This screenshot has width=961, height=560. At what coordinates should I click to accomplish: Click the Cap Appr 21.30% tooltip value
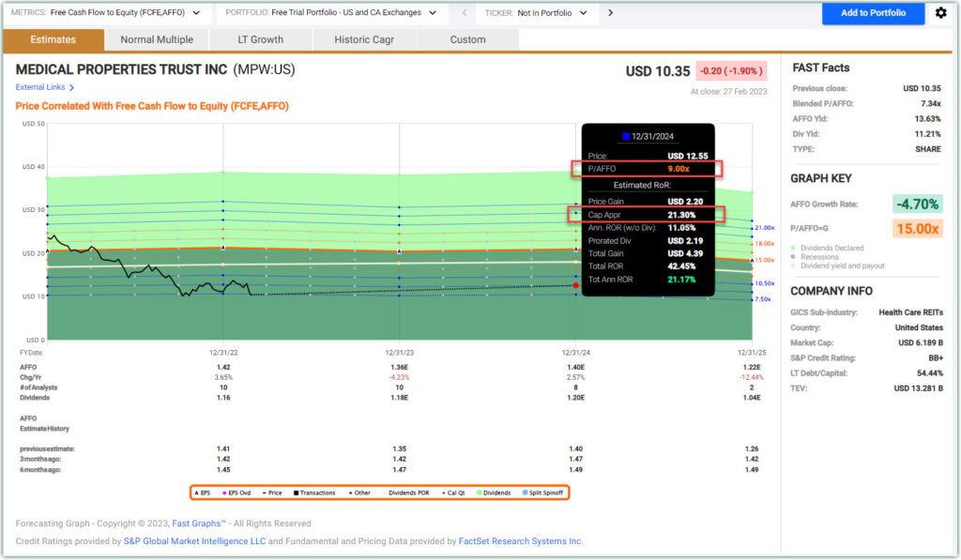click(681, 215)
